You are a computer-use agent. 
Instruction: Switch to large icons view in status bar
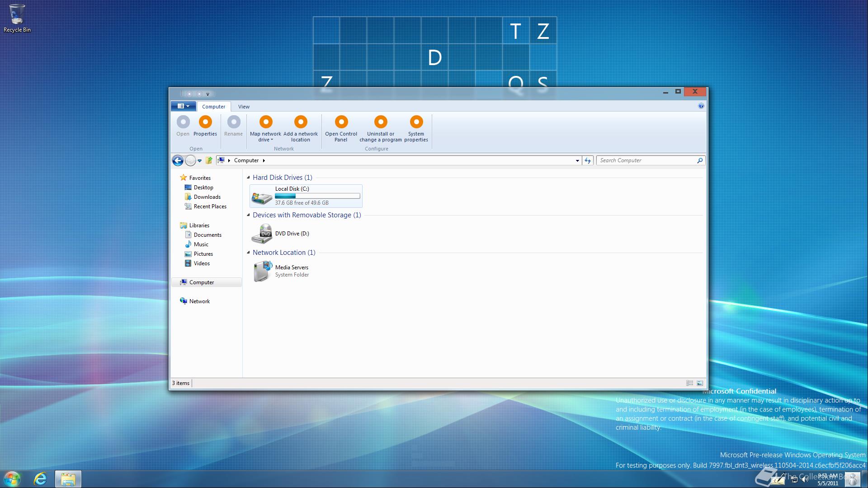(700, 383)
